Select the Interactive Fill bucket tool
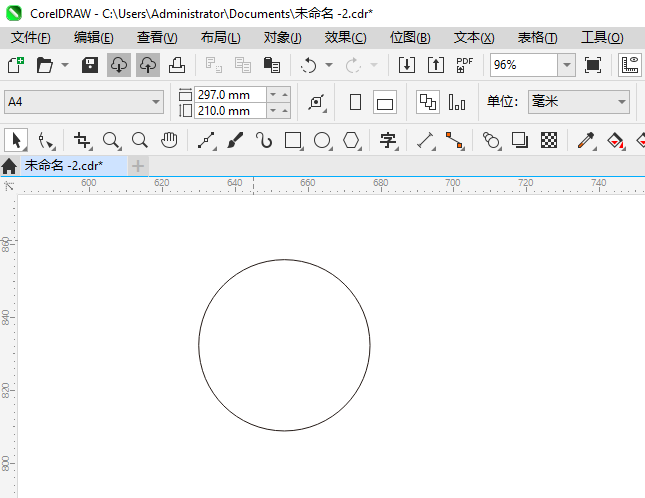The image size is (645, 498). pos(615,140)
